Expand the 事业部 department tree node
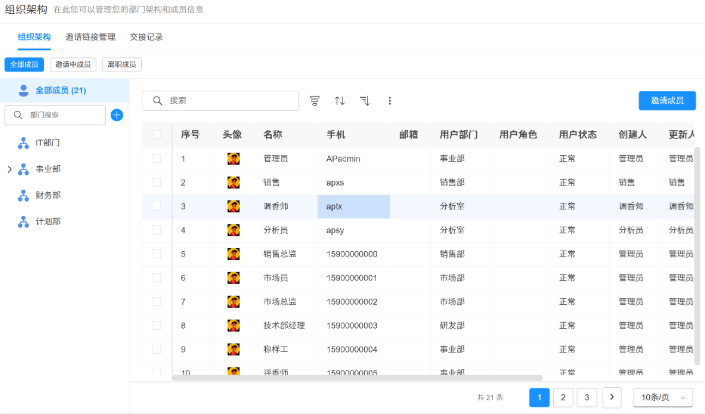Viewport: 705px width, 414px height. pos(9,169)
